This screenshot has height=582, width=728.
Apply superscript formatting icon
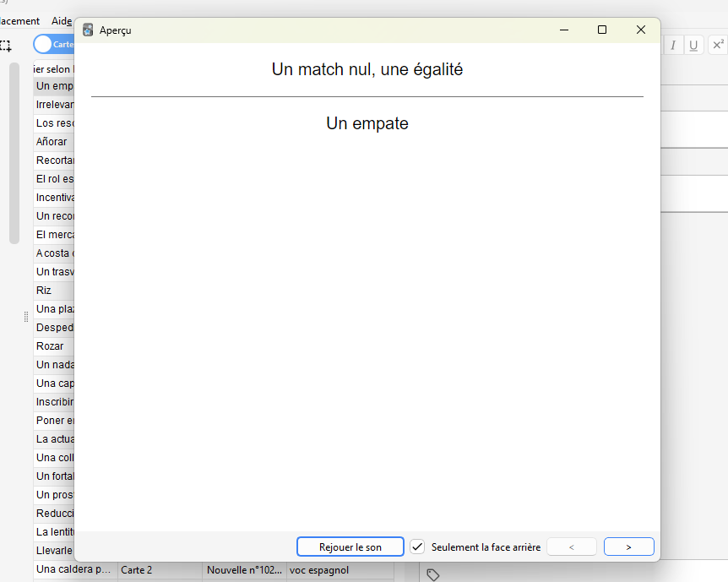pos(717,46)
